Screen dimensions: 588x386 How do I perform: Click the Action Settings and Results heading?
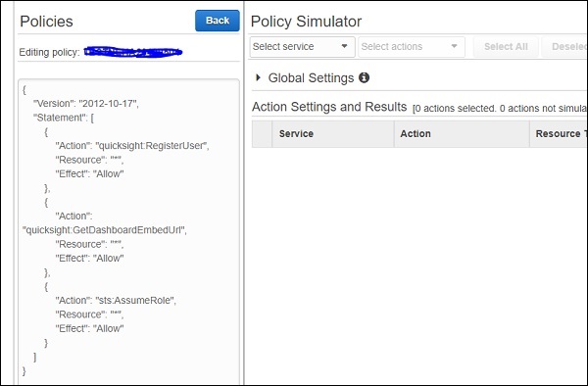[x=329, y=107]
